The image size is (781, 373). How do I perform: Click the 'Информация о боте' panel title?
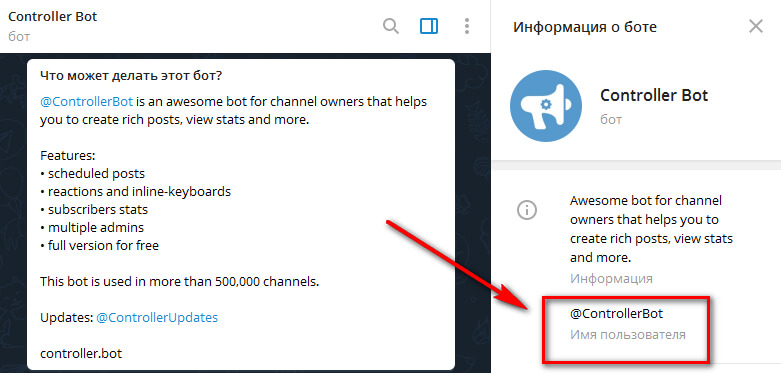pos(585,26)
